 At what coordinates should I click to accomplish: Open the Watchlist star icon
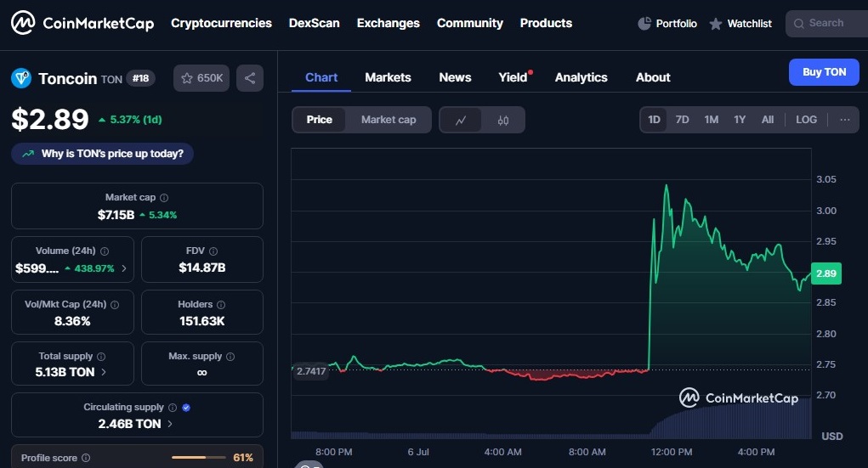pos(716,24)
